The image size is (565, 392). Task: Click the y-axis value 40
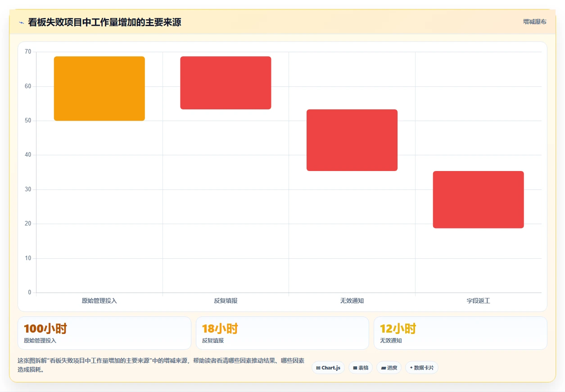point(28,155)
